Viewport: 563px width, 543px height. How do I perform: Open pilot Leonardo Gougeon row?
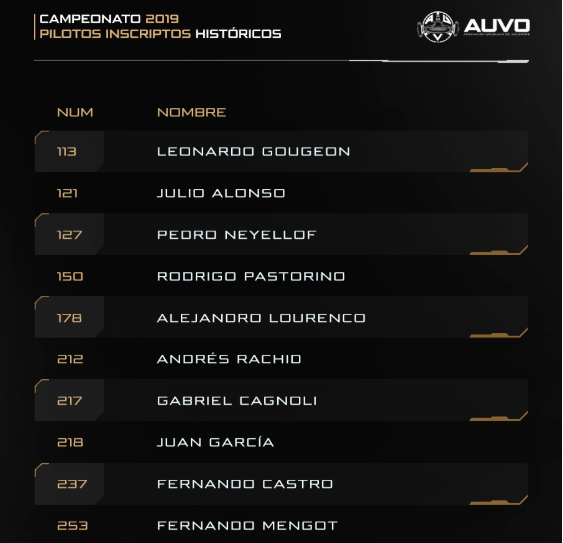tap(281, 151)
